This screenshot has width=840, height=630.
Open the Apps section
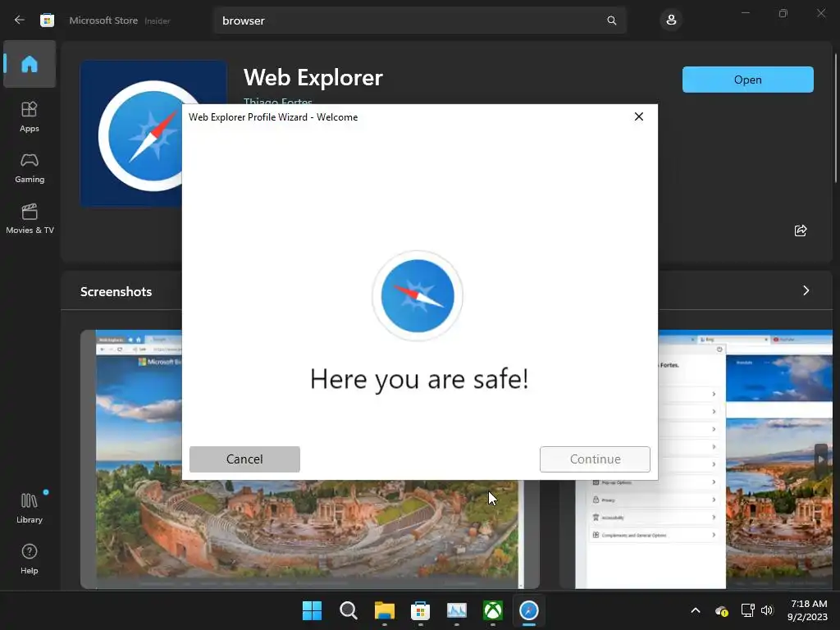30,116
